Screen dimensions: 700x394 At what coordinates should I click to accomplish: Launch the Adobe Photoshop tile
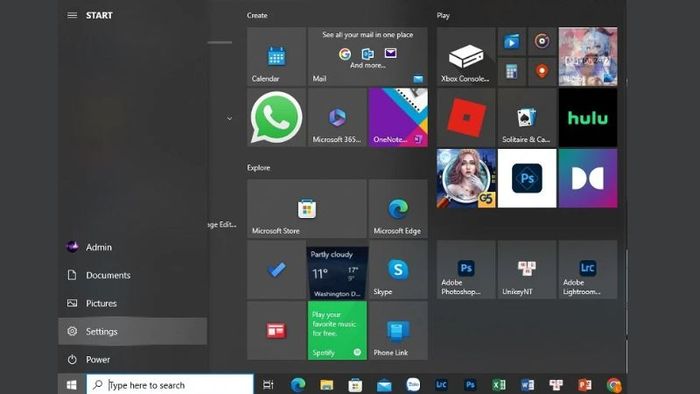pyautogui.click(x=466, y=270)
